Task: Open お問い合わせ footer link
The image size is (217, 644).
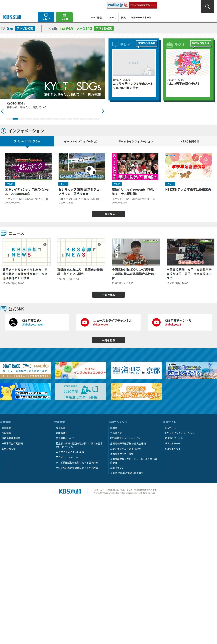Action: pyautogui.click(x=9, y=449)
